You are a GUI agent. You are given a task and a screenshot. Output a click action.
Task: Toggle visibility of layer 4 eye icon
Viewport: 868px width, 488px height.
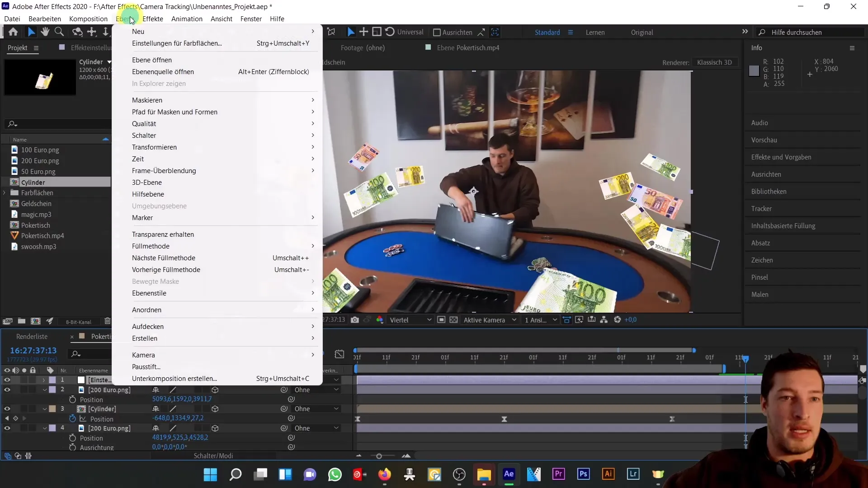7,428
